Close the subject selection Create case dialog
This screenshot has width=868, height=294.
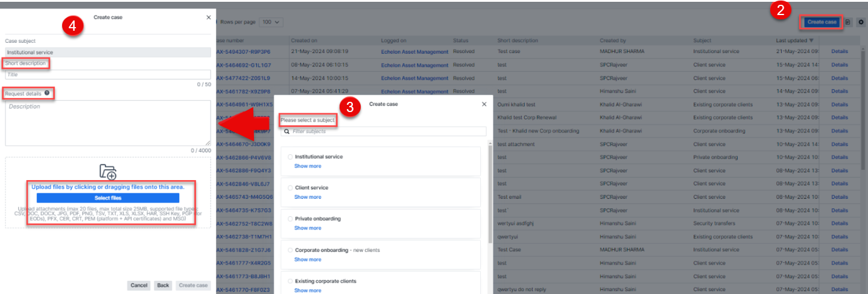pos(484,104)
